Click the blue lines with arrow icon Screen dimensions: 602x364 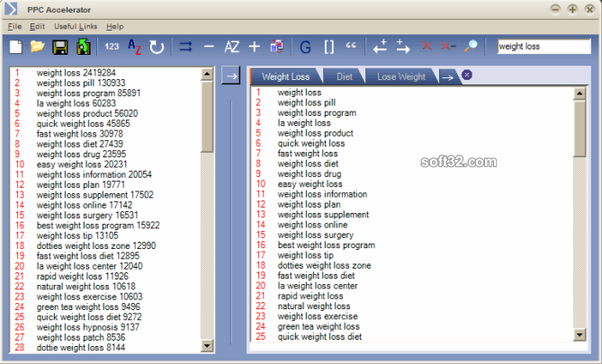click(x=186, y=47)
